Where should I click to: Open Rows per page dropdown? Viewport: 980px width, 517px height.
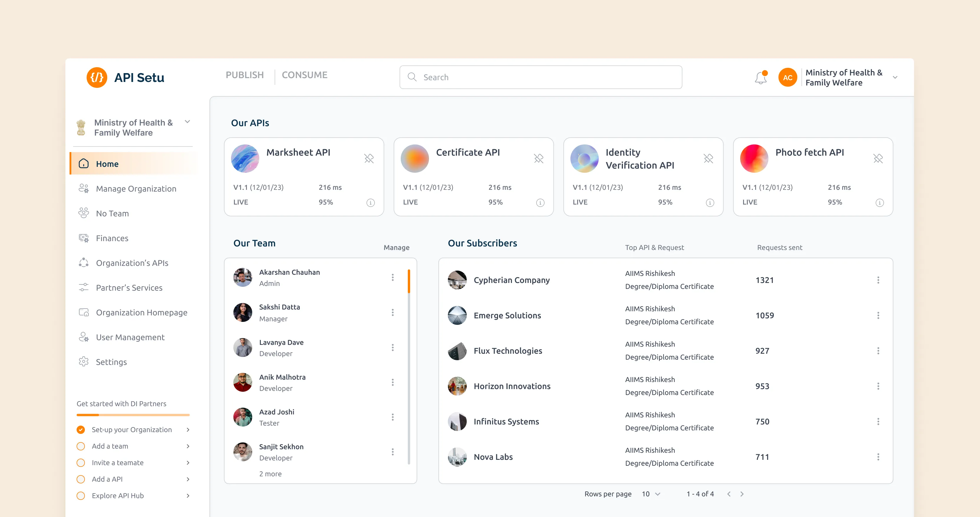[651, 494]
